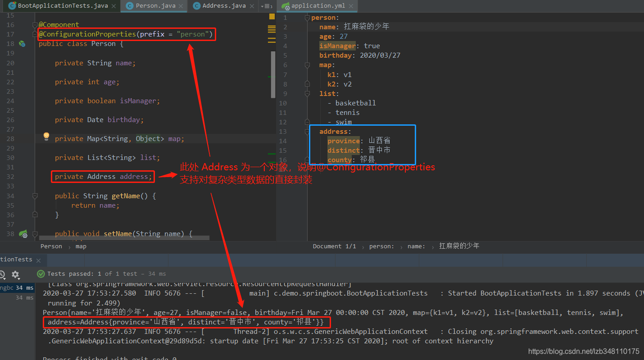This screenshot has height=360, width=644.
Task: Switch to the Address.java tab
Action: click(x=224, y=6)
